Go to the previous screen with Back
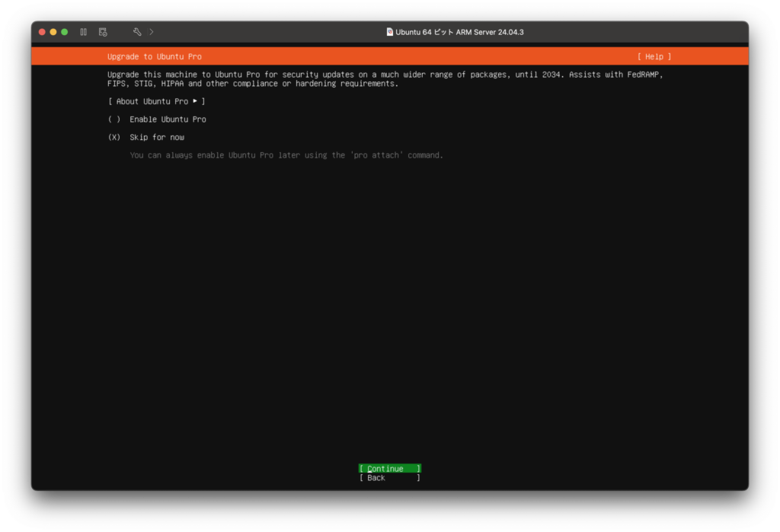Screen dimensions: 780x532 pyautogui.click(x=389, y=478)
